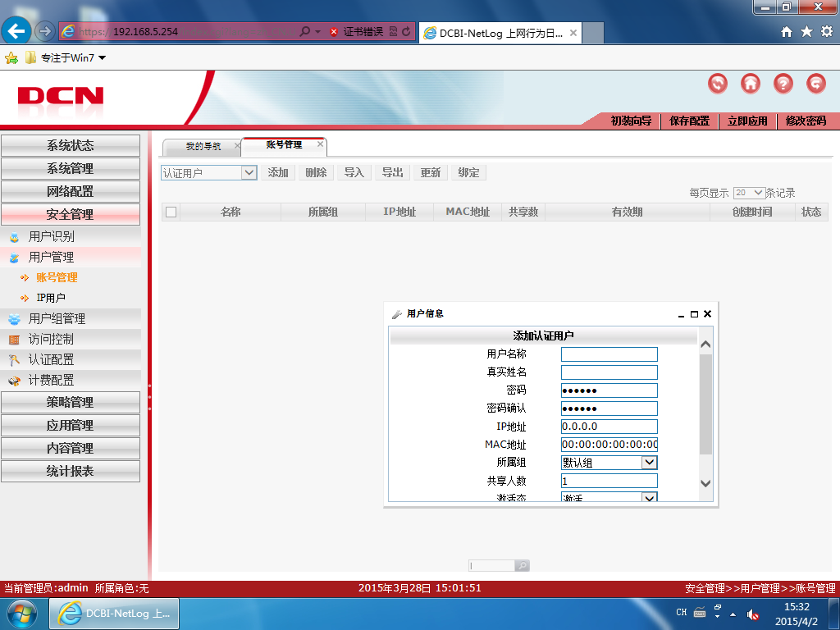Viewport: 840px width, 630px height.
Task: Close the 账号管理 tab
Action: 321,144
